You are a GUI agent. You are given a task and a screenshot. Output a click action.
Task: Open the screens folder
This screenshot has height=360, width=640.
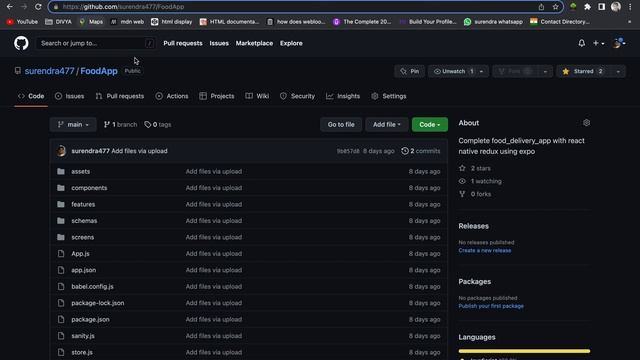click(x=82, y=237)
